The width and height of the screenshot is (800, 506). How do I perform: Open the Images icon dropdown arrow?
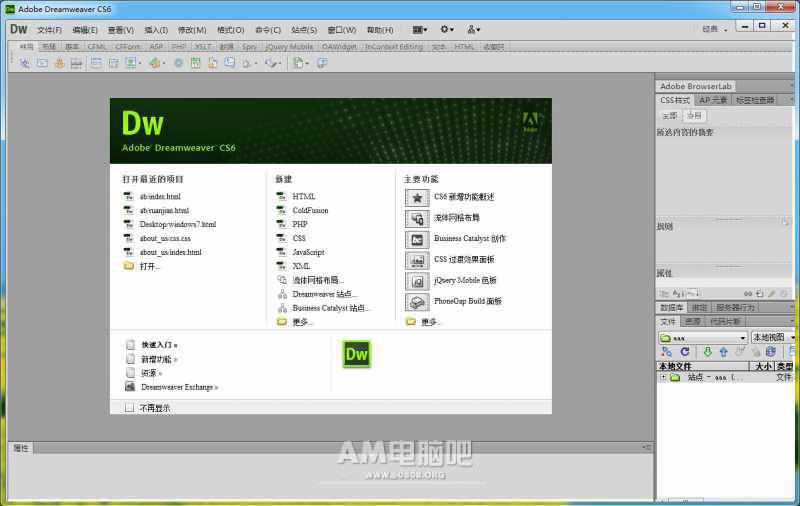(140, 63)
